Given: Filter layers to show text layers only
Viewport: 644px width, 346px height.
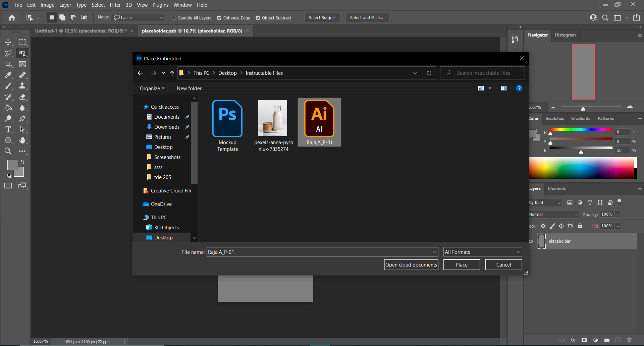Looking at the screenshot, I should coord(590,203).
